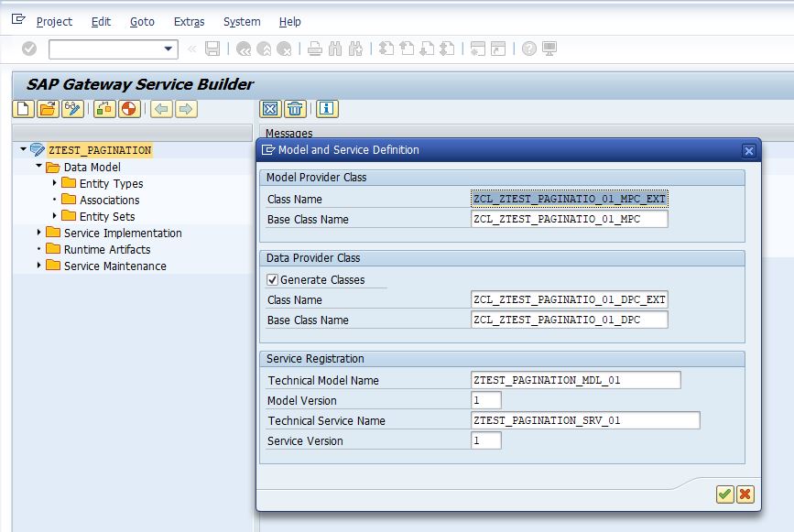Click the Next Page icon
Image resolution: width=794 pixels, height=532 pixels.
click(427, 49)
